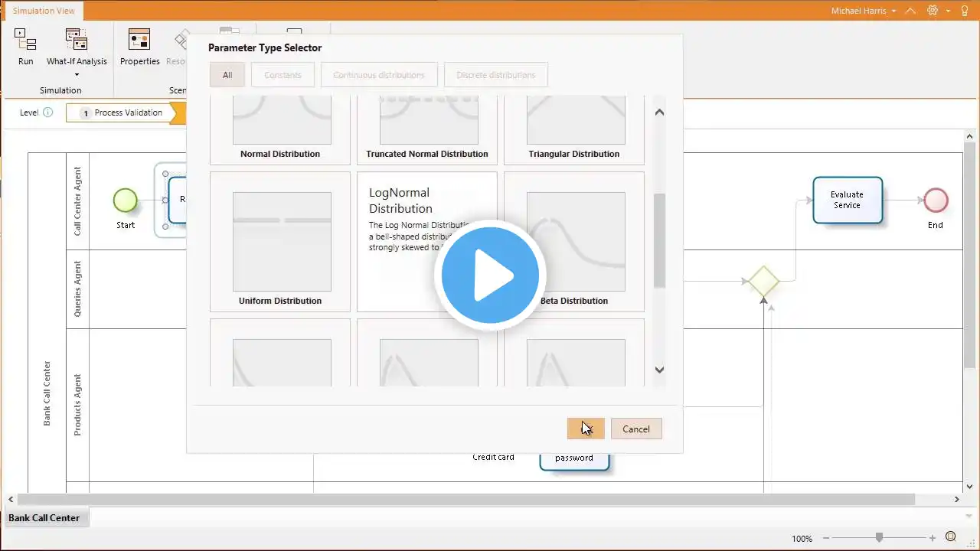
Task: Choose the LogNormal Distribution card
Action: pyautogui.click(x=427, y=242)
